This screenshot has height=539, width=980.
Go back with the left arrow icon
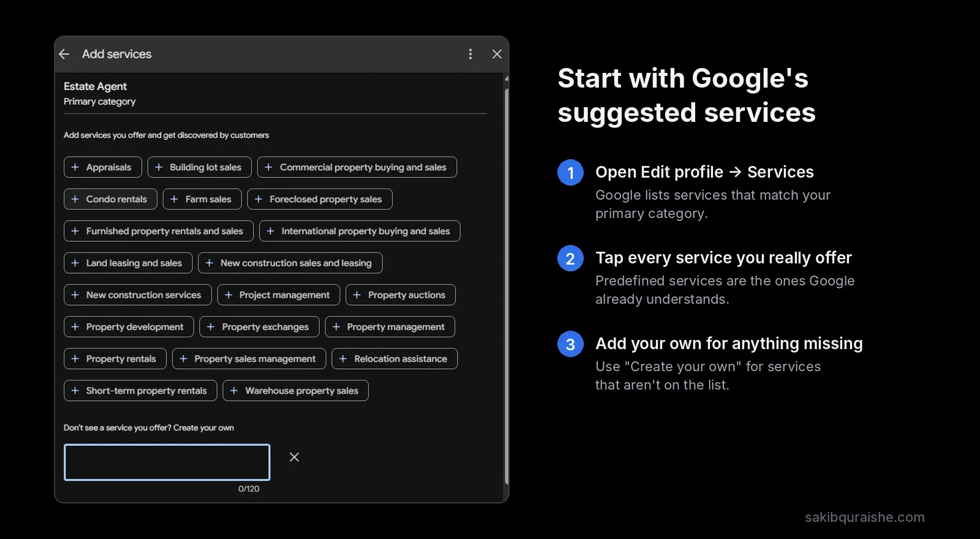coord(64,54)
